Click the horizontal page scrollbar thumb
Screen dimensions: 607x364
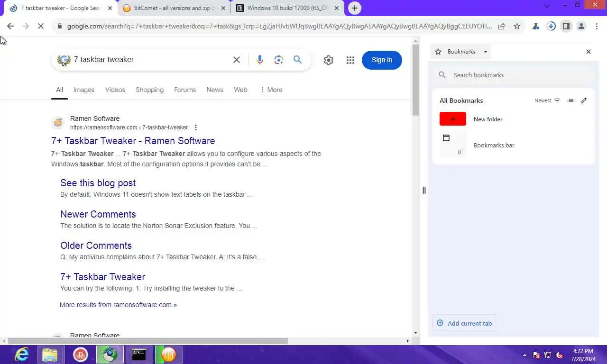tap(148, 341)
